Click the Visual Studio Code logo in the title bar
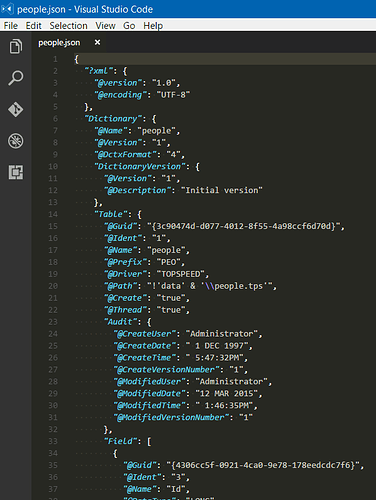Viewport: 376px width, 500px height. click(x=7, y=9)
